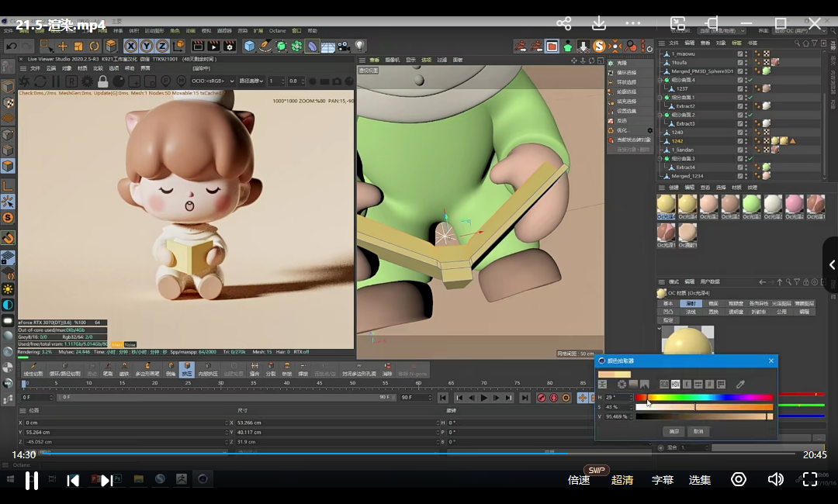The height and width of the screenshot is (504, 838).
Task: Toggle the Live Viewer lock icon
Action: pos(102,81)
